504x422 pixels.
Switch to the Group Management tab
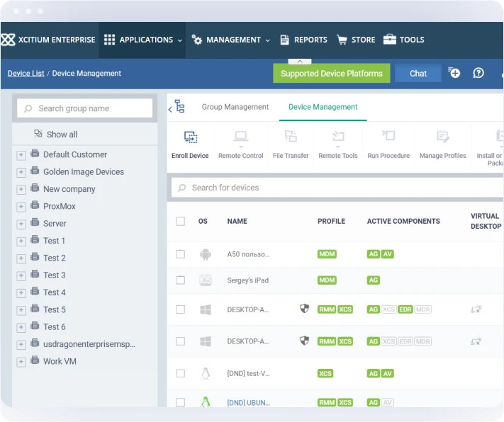[235, 107]
